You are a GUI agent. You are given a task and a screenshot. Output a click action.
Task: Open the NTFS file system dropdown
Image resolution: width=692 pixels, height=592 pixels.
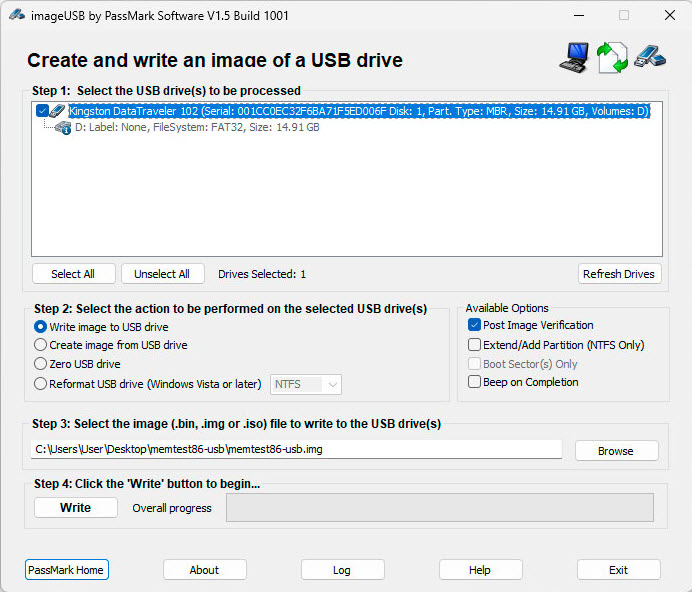pos(306,384)
